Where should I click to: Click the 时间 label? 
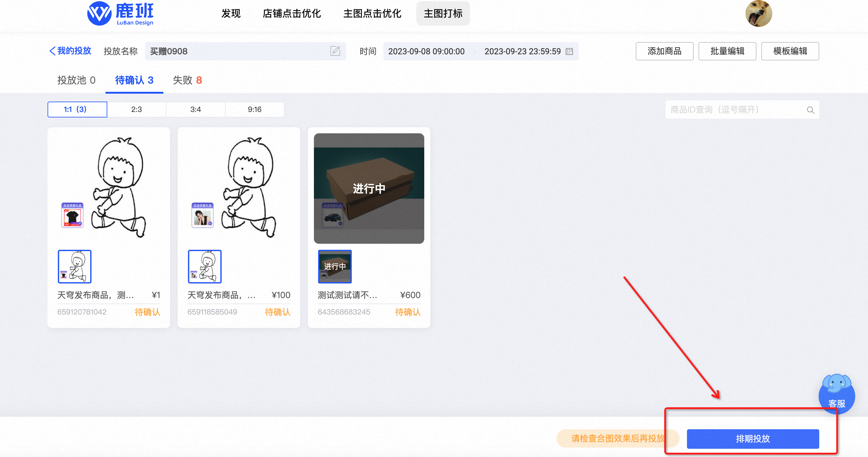(368, 51)
